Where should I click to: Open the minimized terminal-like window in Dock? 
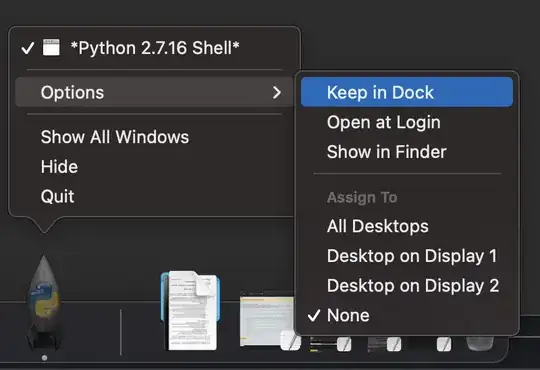click(x=330, y=344)
